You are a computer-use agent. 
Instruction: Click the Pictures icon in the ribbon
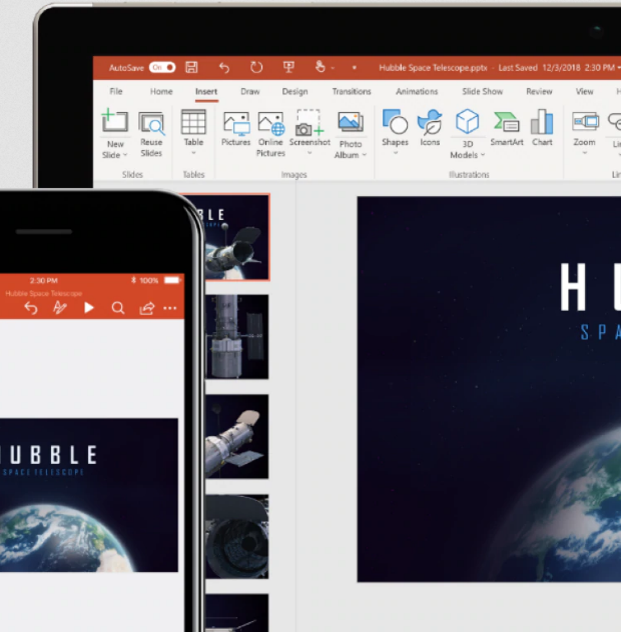click(236, 129)
